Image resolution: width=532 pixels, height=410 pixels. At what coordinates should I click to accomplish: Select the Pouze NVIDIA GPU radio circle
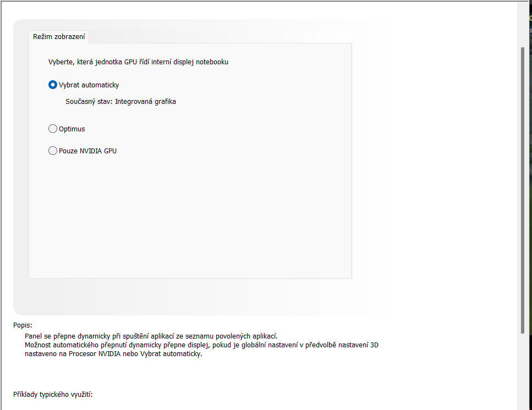tap(53, 151)
